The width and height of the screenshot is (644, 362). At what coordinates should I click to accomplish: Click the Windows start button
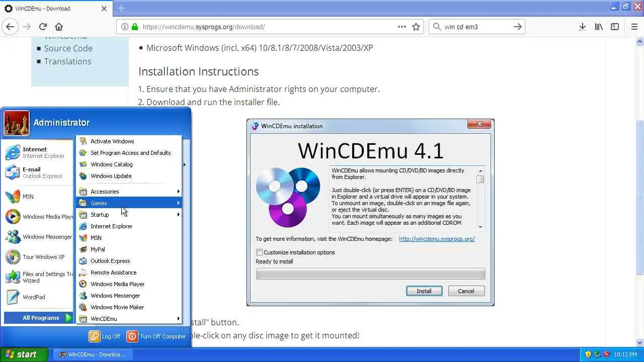pos(24,354)
